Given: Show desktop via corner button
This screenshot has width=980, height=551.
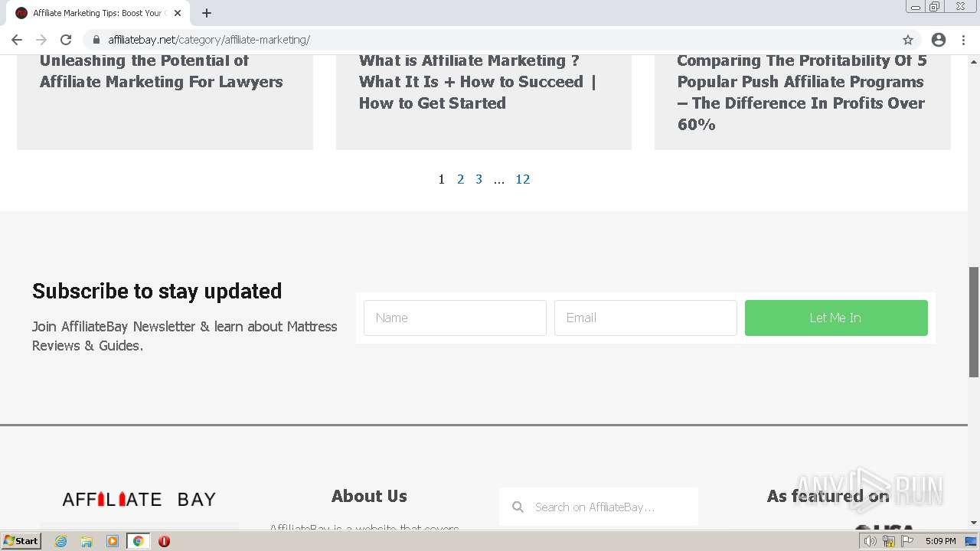Looking at the screenshot, I should tap(971, 541).
